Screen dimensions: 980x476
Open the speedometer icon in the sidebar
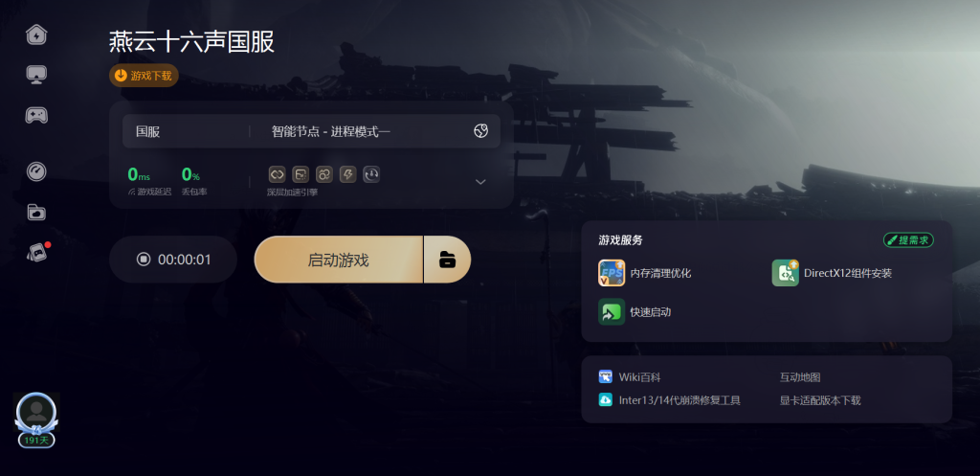36,171
